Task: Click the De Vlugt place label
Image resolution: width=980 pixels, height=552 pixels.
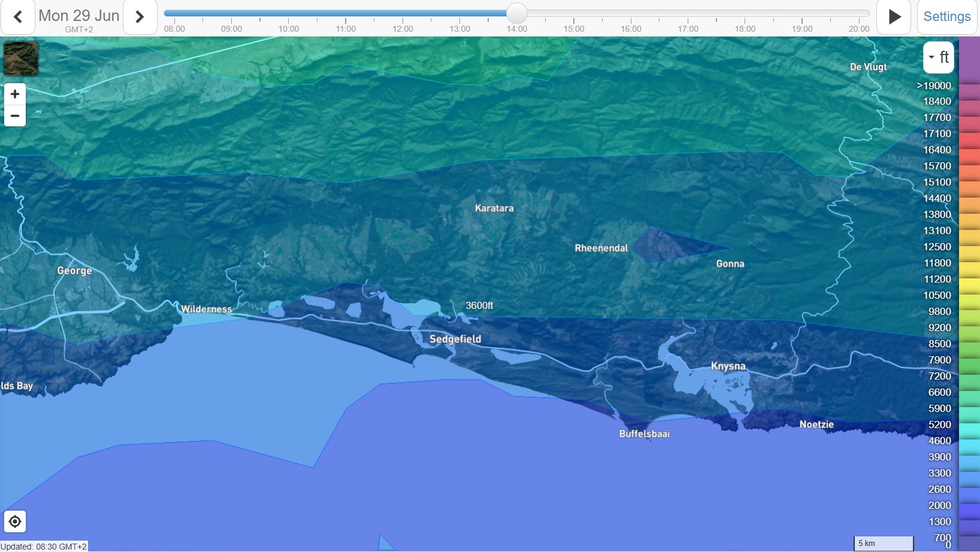Action: [x=869, y=67]
